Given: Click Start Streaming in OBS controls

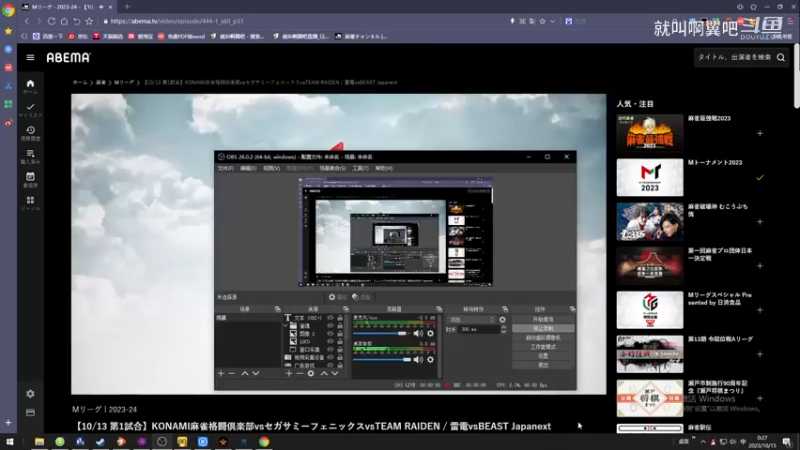Looking at the screenshot, I should coord(543,319).
